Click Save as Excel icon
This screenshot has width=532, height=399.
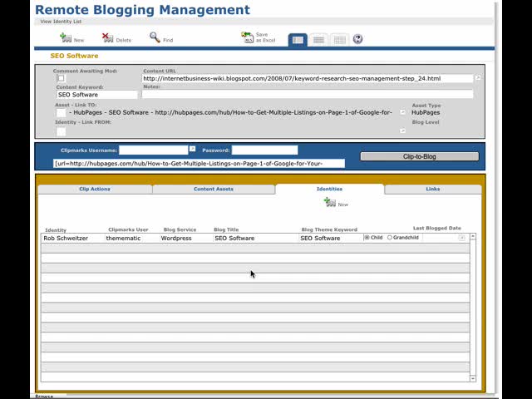[x=248, y=37]
